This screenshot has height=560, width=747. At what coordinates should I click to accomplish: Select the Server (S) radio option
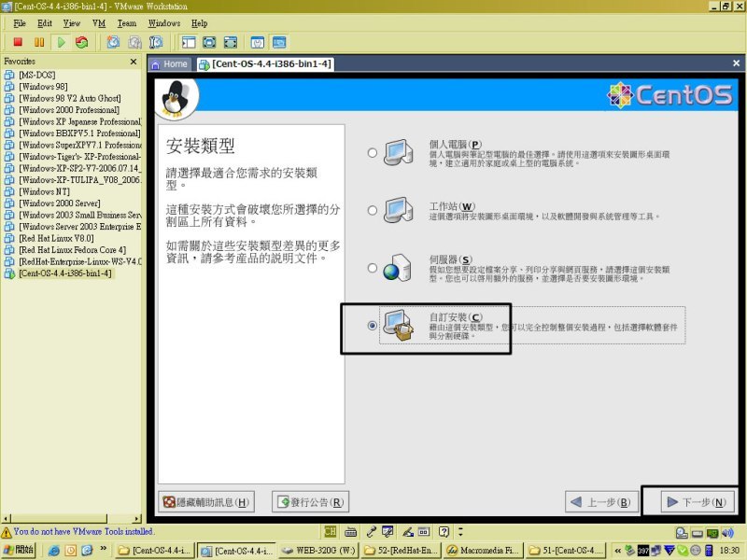[373, 268]
